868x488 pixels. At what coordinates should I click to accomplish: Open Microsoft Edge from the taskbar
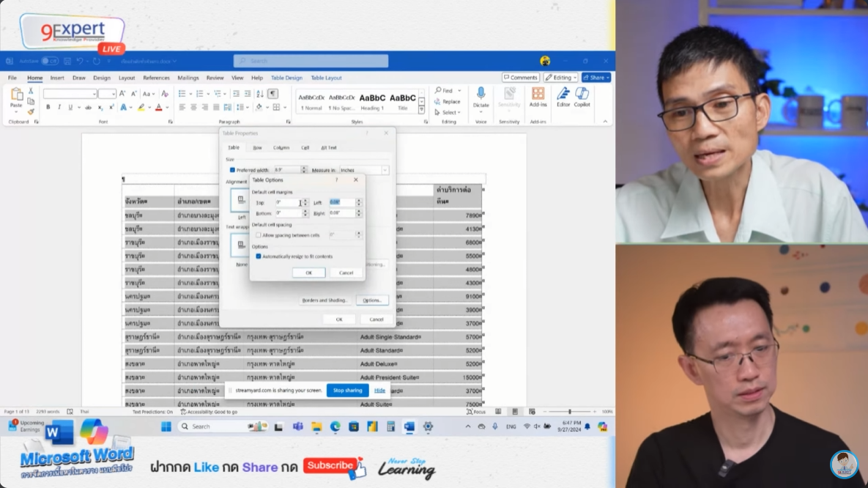pyautogui.click(x=335, y=426)
